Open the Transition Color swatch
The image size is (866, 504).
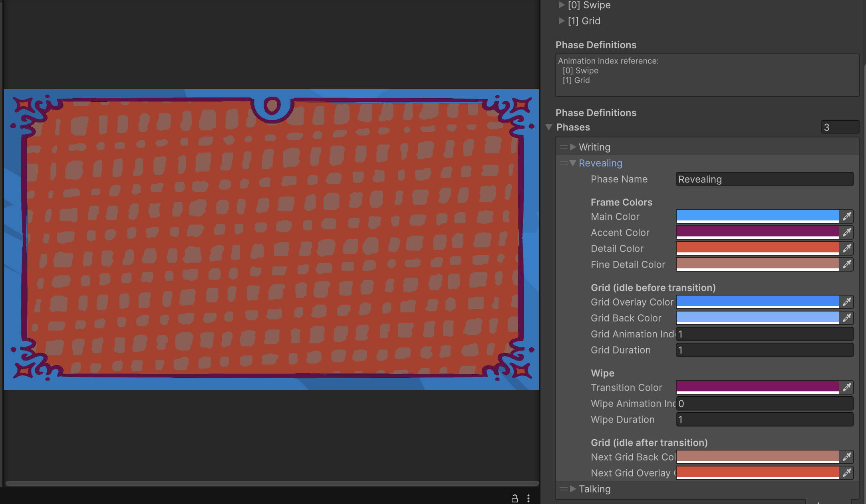pyautogui.click(x=757, y=387)
